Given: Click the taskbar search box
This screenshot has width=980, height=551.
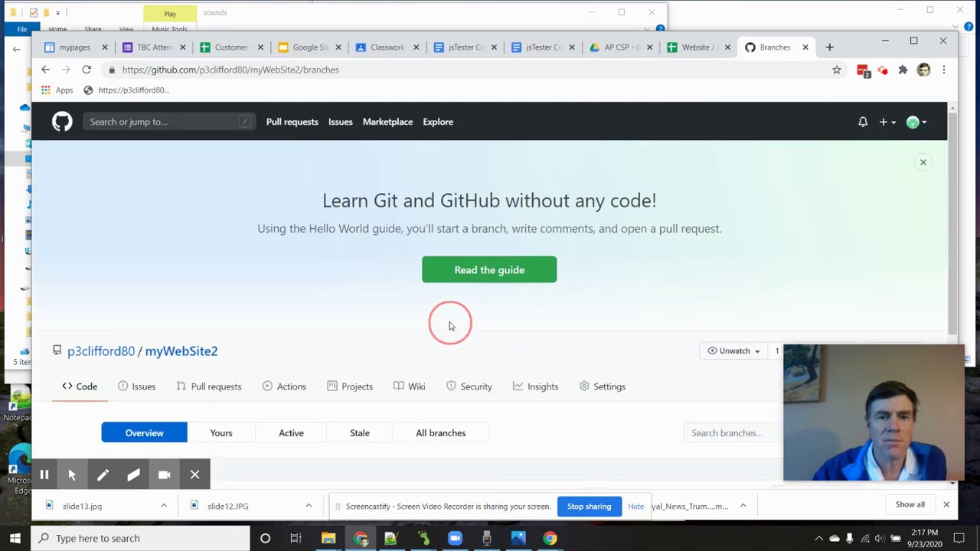Looking at the screenshot, I should pyautogui.click(x=141, y=538).
